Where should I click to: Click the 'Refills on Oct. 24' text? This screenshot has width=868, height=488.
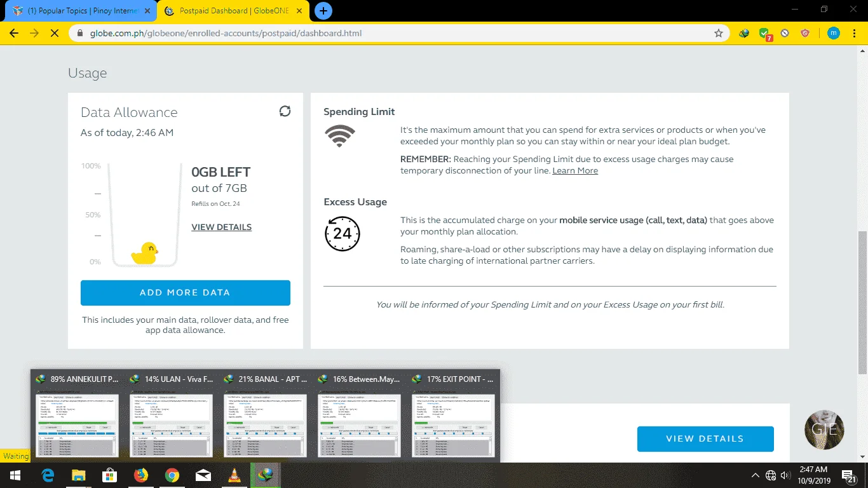[215, 204]
